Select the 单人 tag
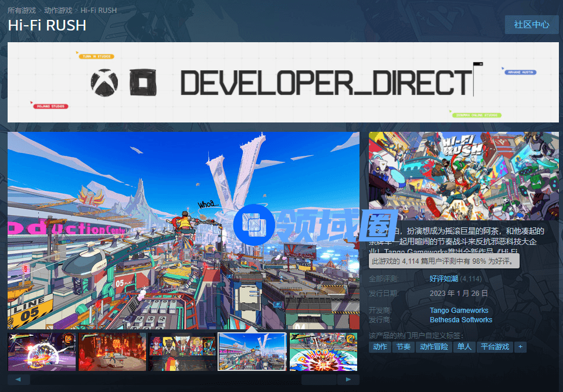 coord(464,347)
